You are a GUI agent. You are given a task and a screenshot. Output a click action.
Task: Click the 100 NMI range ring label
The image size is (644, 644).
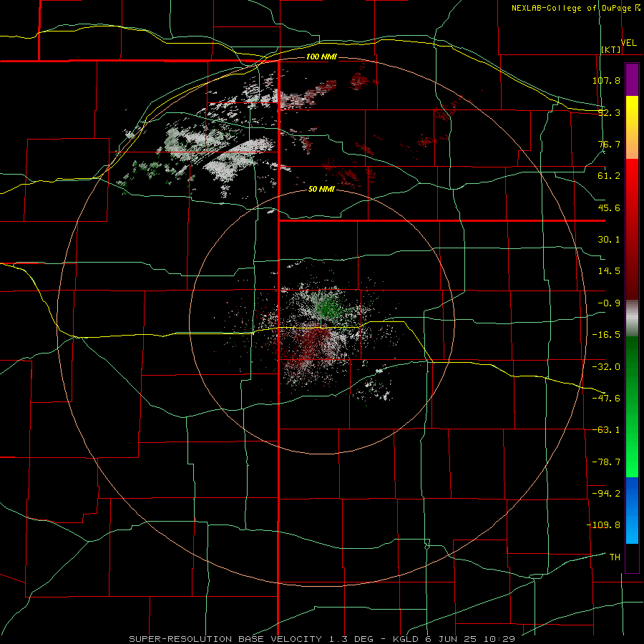(x=321, y=57)
